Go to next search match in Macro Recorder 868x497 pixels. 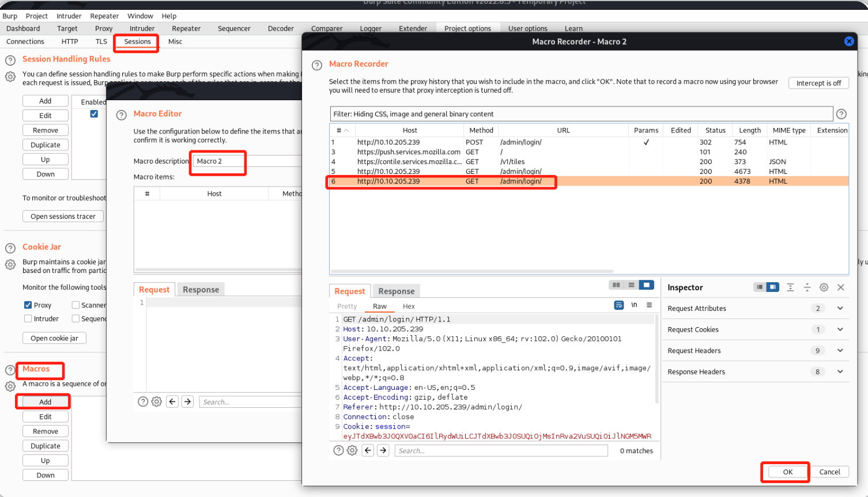pos(383,450)
